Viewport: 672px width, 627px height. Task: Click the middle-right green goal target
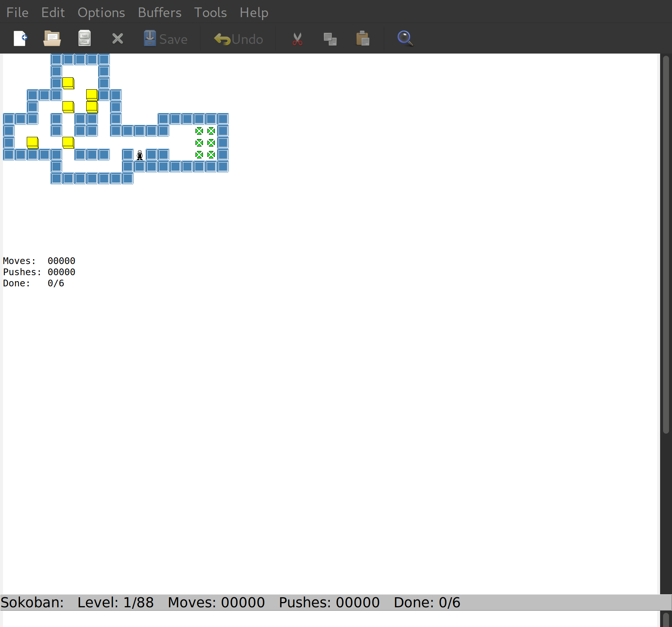[x=211, y=143]
